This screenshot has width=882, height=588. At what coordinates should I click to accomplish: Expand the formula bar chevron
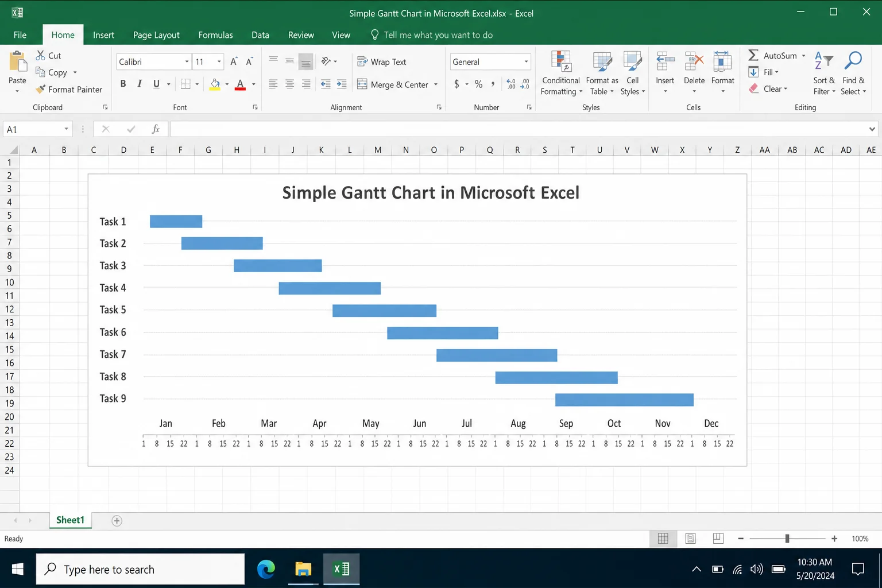872,129
